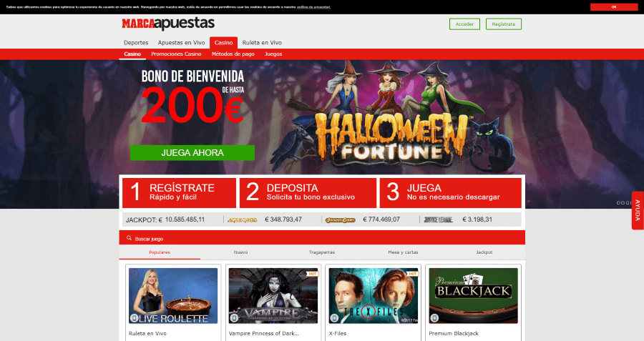This screenshot has height=341, width=644.
Task: Select third carousel dot on the banner
Action: (626, 203)
